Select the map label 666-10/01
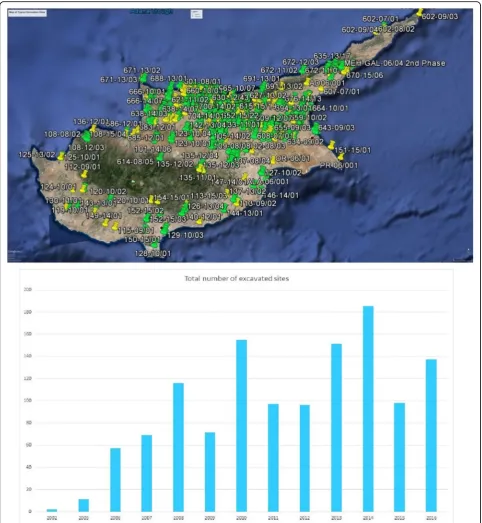Screen dimensions: 482x523 [x=147, y=91]
